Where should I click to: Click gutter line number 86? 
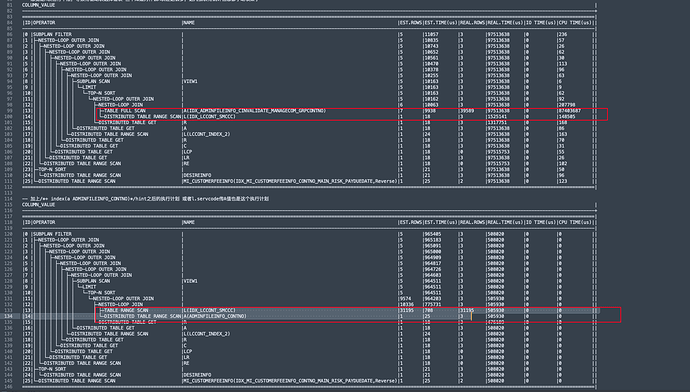9,34
